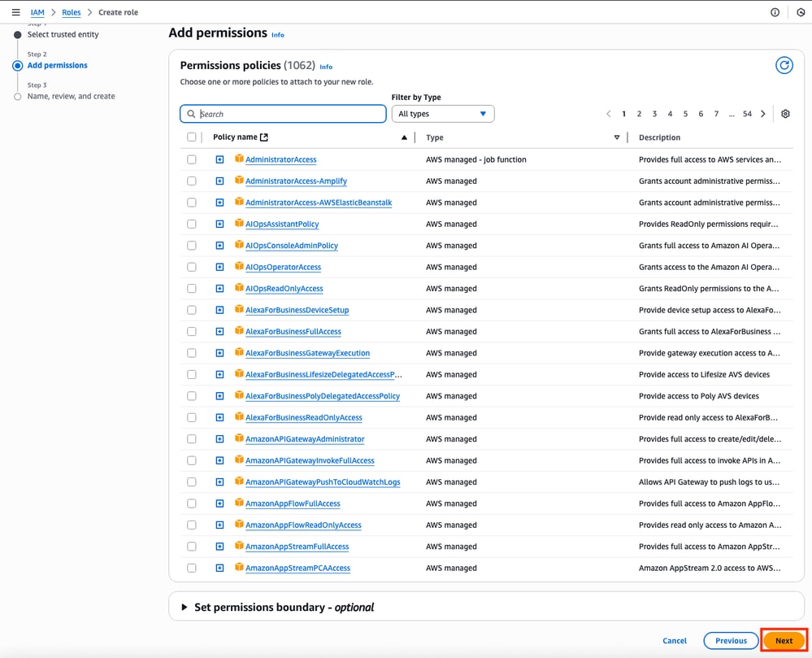Check the AIOpsOperatorAccess policy box

pos(192,267)
